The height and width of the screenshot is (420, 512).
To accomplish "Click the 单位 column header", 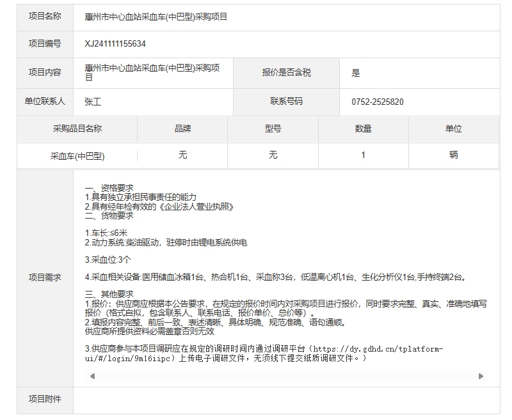I will (x=454, y=128).
